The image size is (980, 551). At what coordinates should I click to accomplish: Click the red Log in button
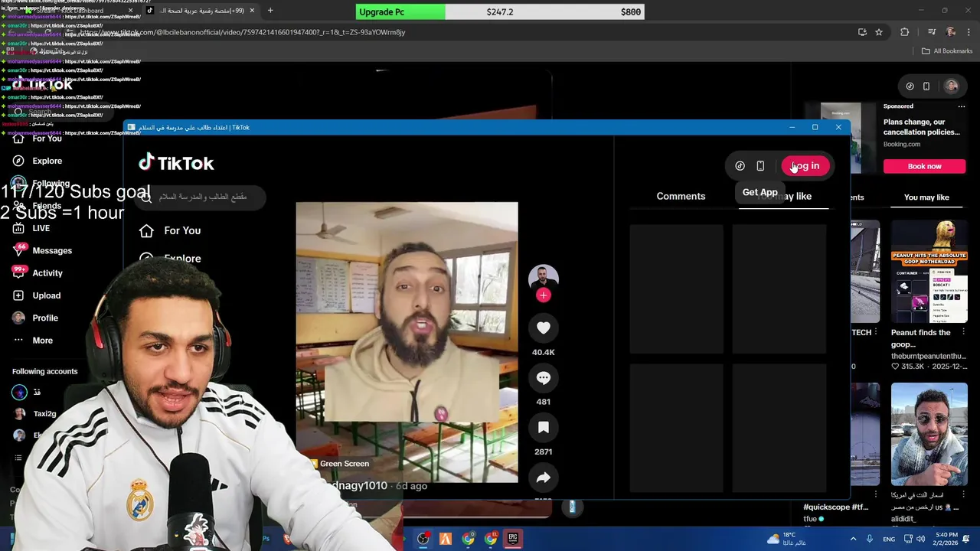[805, 165]
